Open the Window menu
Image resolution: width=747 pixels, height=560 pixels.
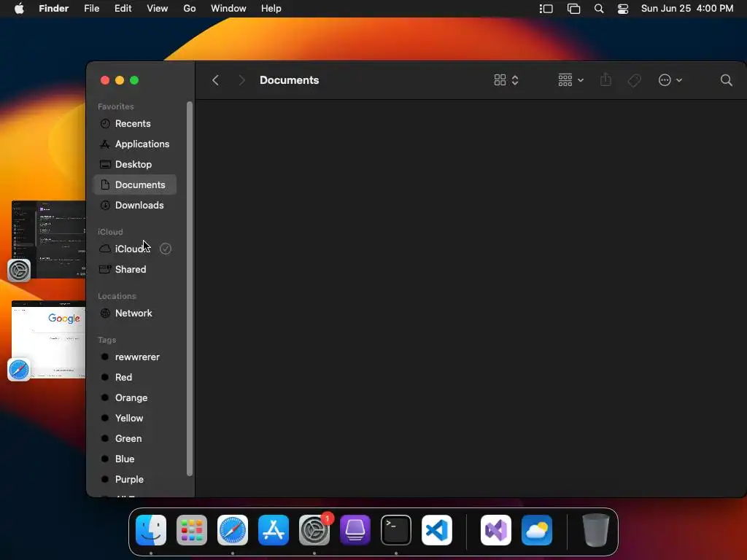[x=228, y=9]
